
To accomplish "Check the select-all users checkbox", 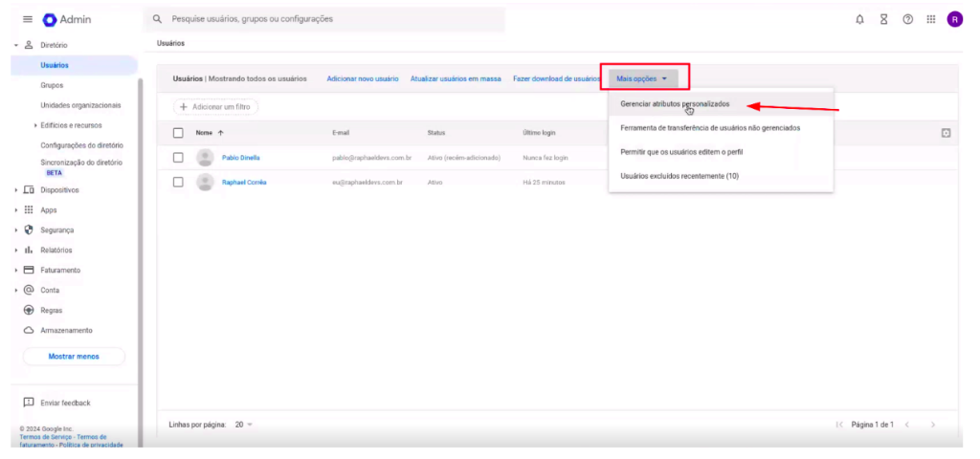I will pyautogui.click(x=178, y=133).
